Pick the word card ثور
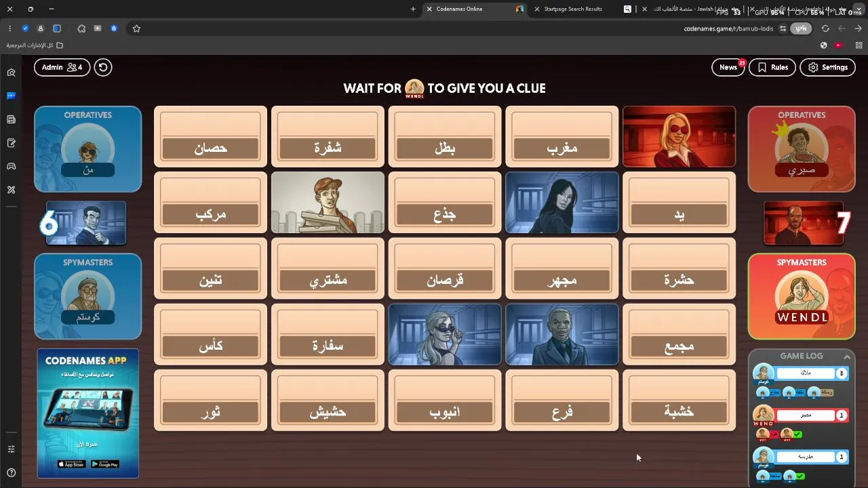 (x=210, y=400)
